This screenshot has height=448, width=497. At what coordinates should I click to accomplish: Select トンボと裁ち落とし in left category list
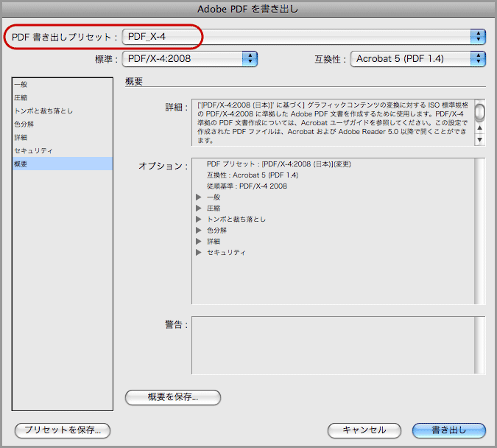tap(63, 111)
